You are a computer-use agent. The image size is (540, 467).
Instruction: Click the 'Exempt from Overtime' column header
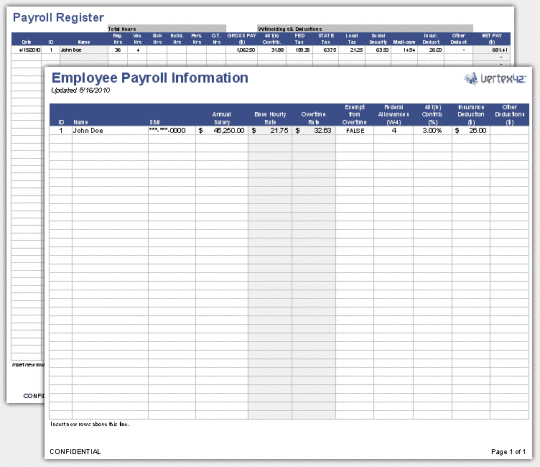[354, 115]
